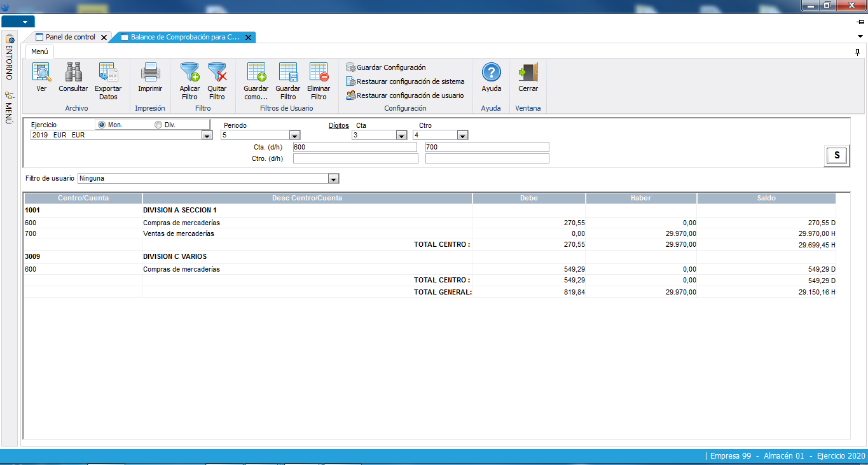Click the Ver magnifier icon
Image resolution: width=868 pixels, height=465 pixels.
click(x=41, y=73)
